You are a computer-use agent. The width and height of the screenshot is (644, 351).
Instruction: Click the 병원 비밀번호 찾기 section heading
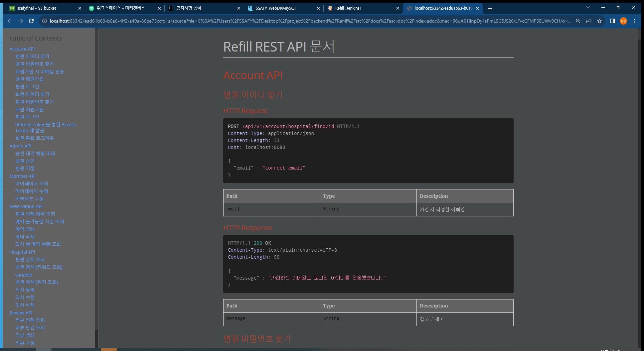click(x=257, y=339)
